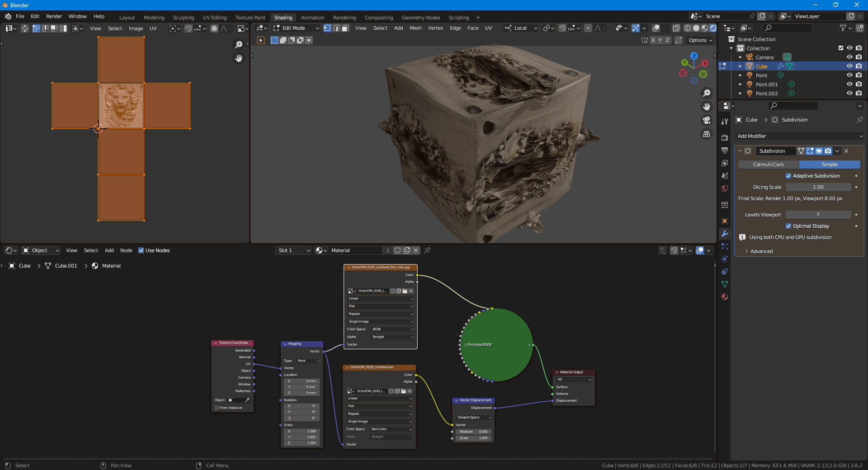The width and height of the screenshot is (868, 470).
Task: Click the Options button in the viewport header
Action: coord(700,40)
